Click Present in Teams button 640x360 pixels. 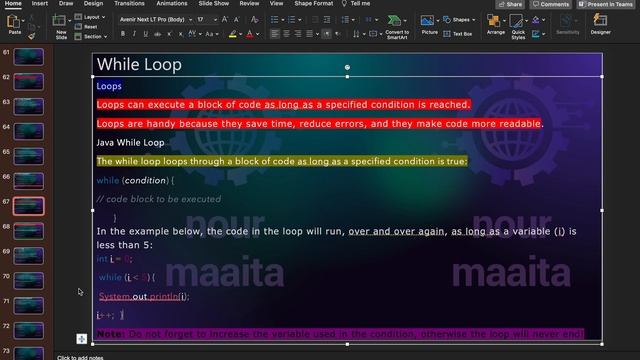(605, 4)
